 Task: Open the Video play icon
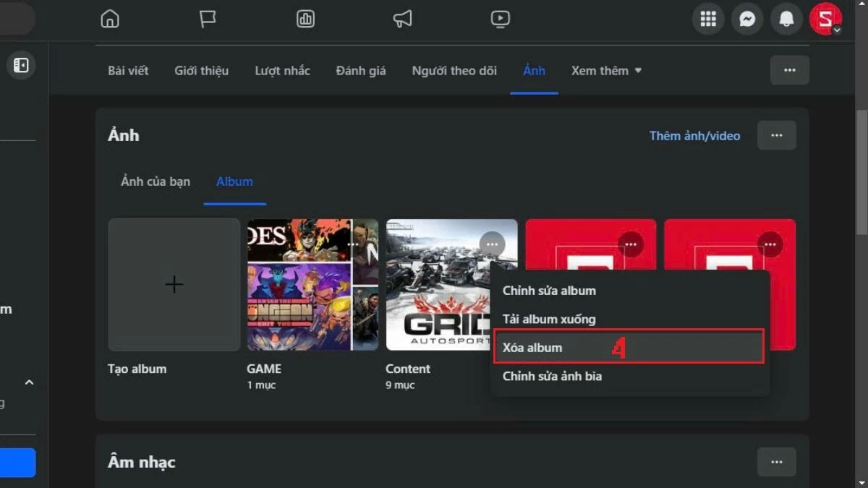point(500,19)
